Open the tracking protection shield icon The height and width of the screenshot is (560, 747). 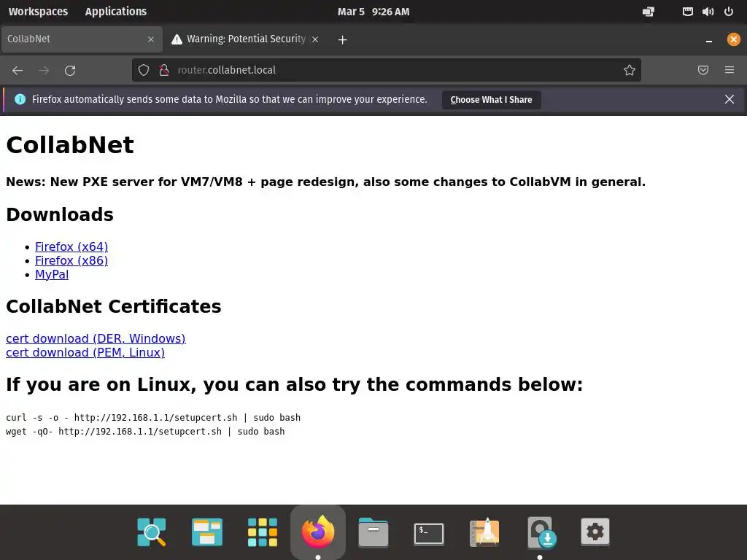tap(144, 71)
